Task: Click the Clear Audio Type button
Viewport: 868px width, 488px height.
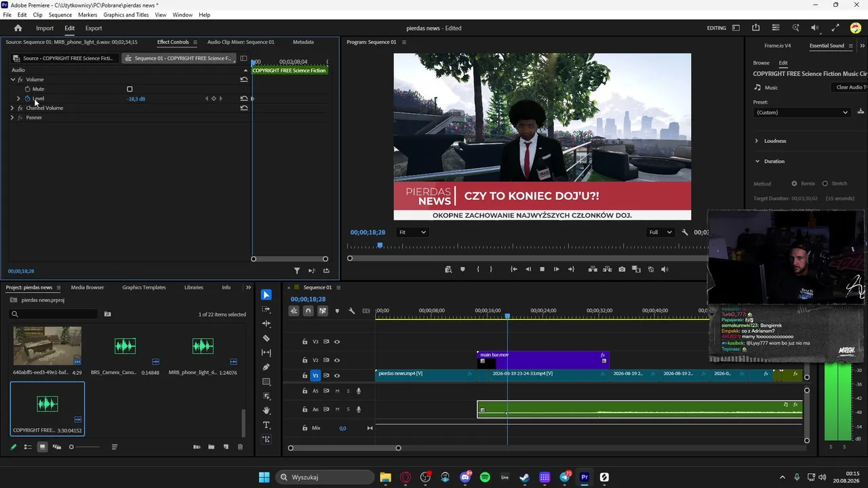Action: (x=851, y=87)
